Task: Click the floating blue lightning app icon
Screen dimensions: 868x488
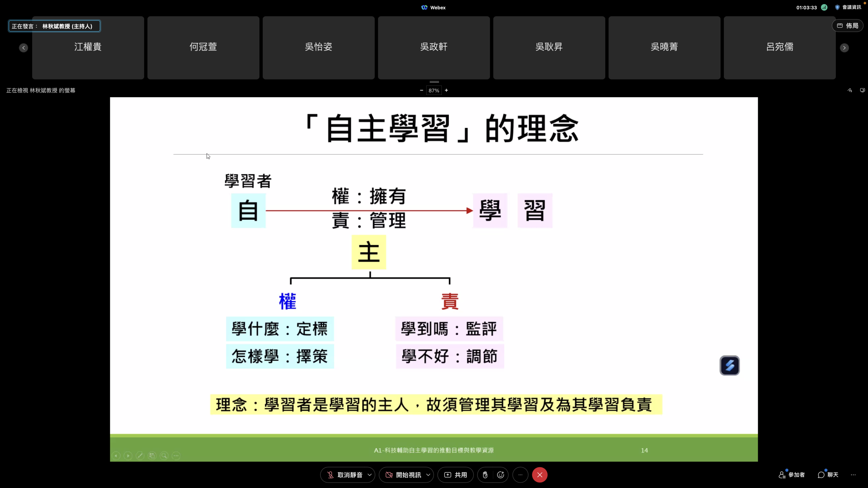Action: (x=729, y=365)
